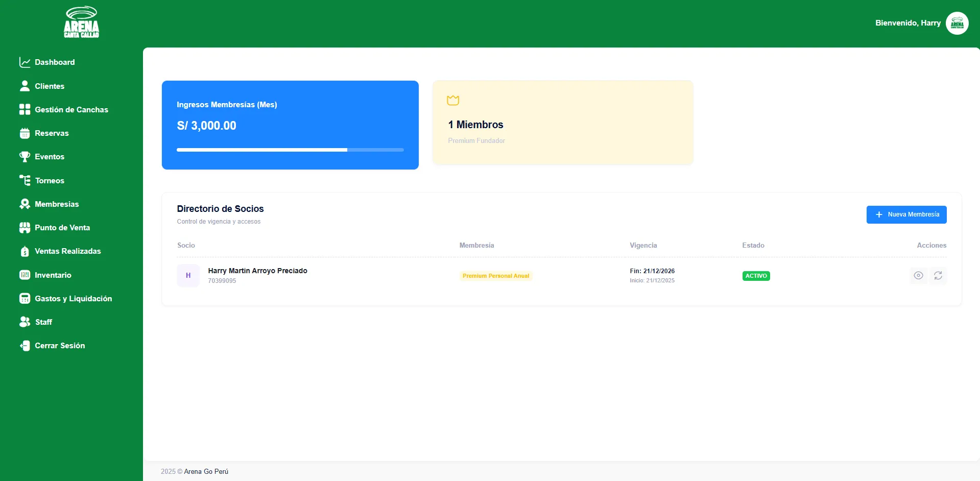Go to Ventas Realizadas section
The image size is (980, 481).
67,251
